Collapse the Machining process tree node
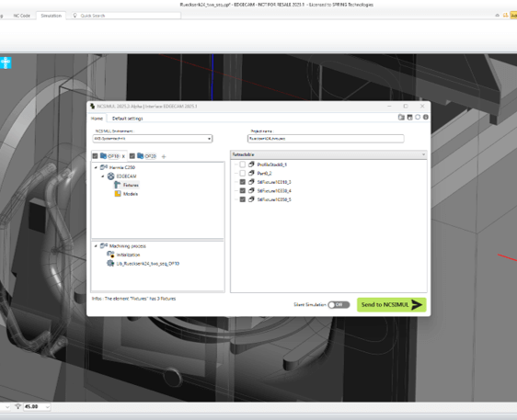Image resolution: width=517 pixels, height=420 pixels. [x=96, y=245]
